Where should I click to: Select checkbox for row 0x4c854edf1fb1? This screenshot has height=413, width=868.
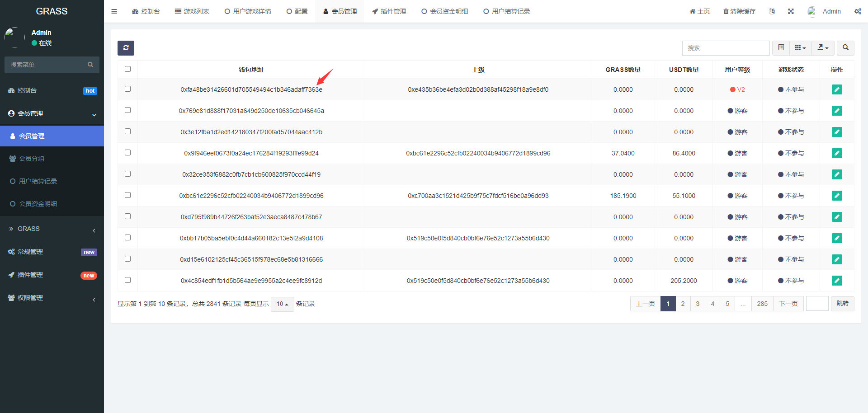(x=127, y=280)
